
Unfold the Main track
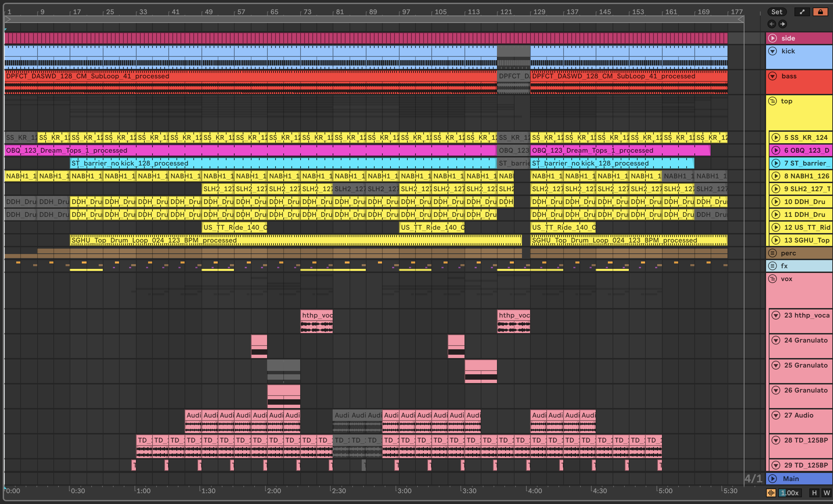click(772, 479)
